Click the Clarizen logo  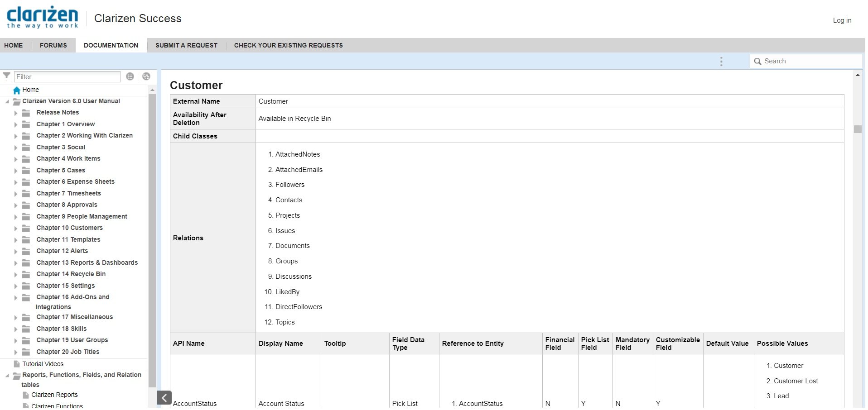(x=43, y=18)
